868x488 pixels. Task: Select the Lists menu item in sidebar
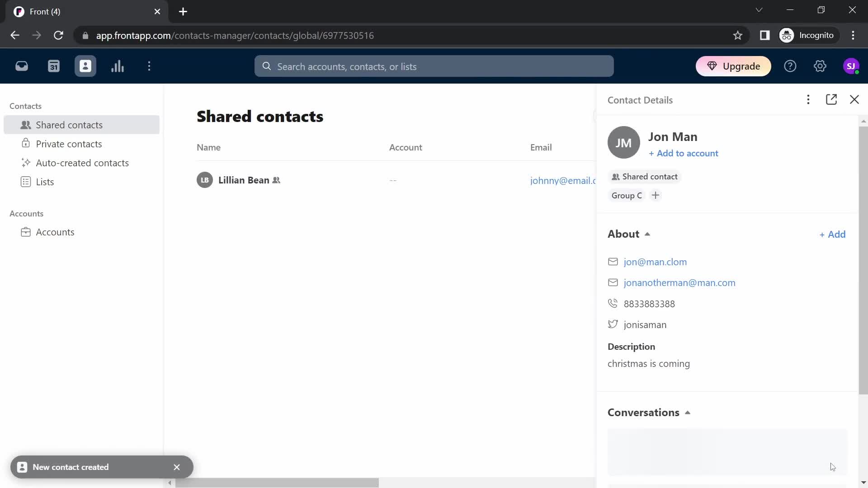tap(45, 182)
